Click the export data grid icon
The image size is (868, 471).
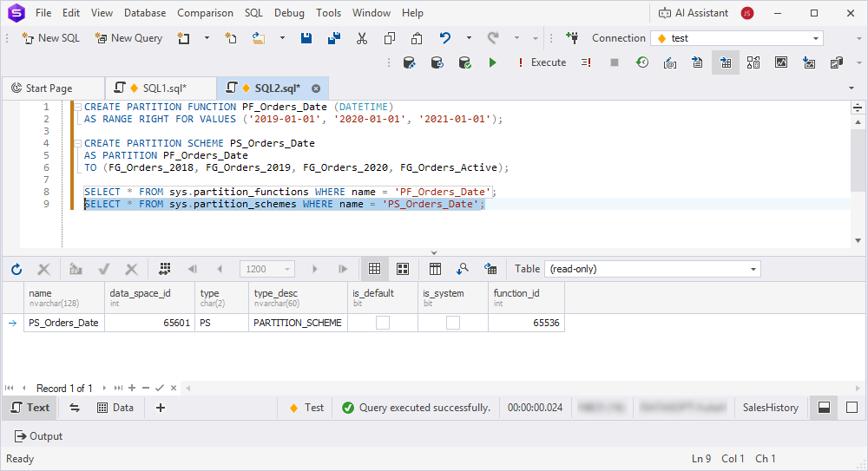pyautogui.click(x=490, y=269)
